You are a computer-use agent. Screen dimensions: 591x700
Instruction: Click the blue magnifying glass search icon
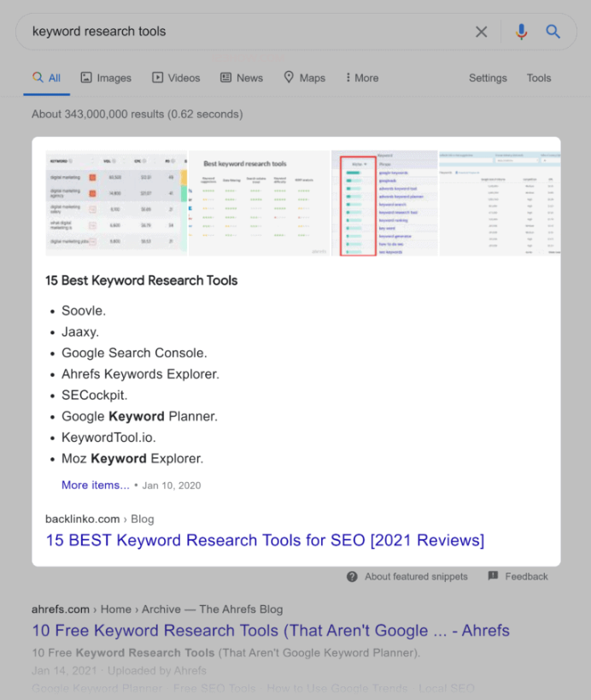point(553,32)
